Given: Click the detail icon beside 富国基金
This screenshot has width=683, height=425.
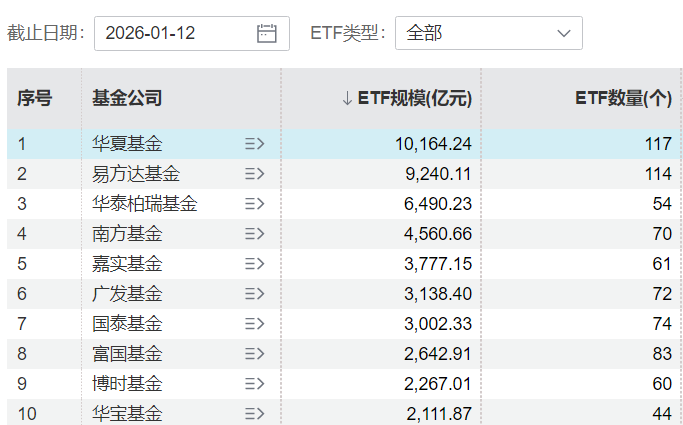Looking at the screenshot, I should [254, 354].
